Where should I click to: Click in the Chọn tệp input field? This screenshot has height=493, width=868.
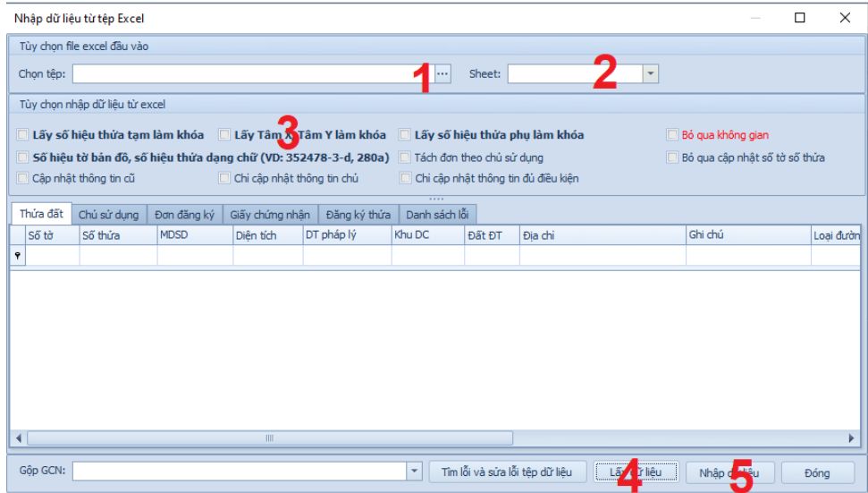254,73
